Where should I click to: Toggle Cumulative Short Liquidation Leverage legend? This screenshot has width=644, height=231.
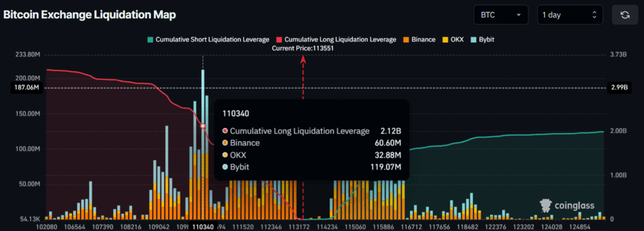tap(209, 40)
